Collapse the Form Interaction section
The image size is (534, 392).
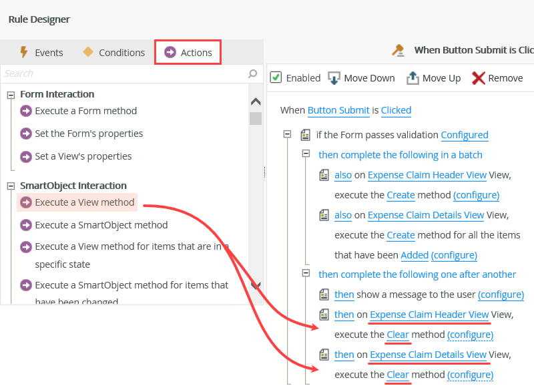point(11,94)
